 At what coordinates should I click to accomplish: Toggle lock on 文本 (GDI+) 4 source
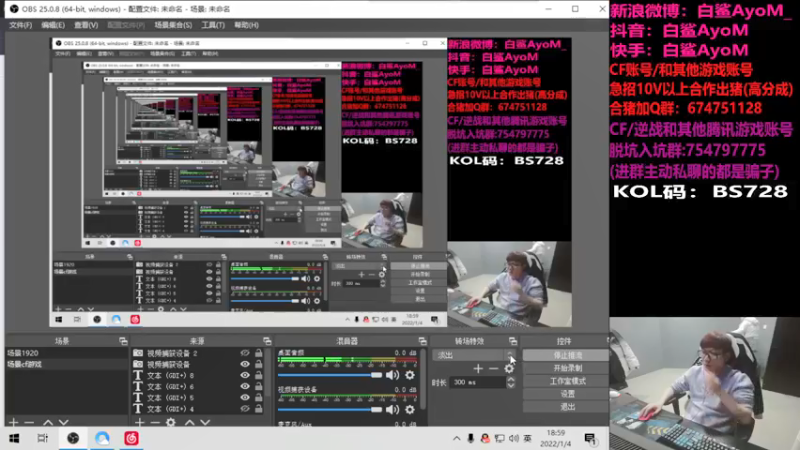259,409
